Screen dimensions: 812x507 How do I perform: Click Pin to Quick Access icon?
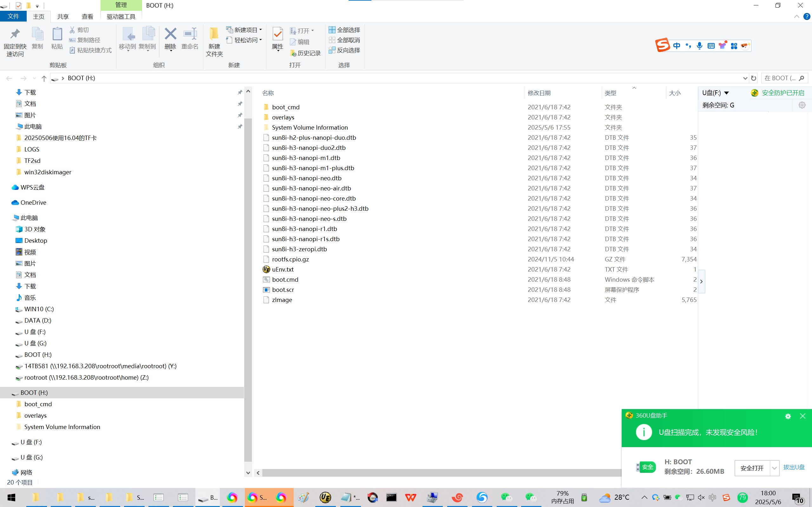15,35
